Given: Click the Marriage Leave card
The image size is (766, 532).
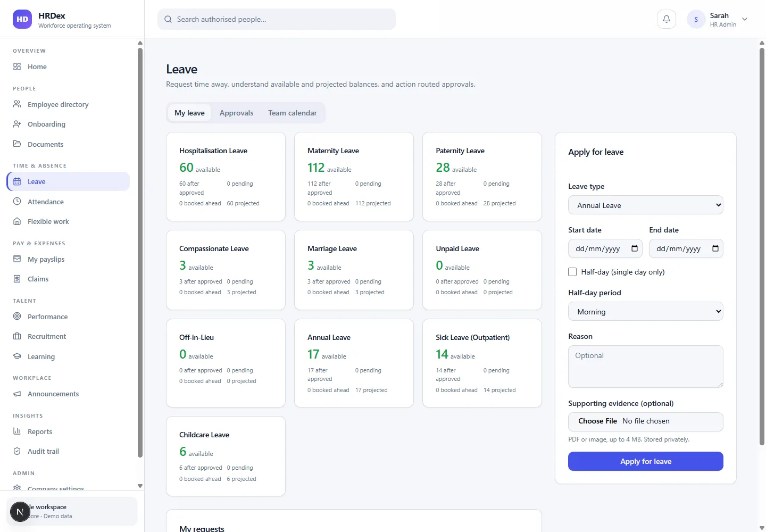Looking at the screenshot, I should click(x=354, y=270).
